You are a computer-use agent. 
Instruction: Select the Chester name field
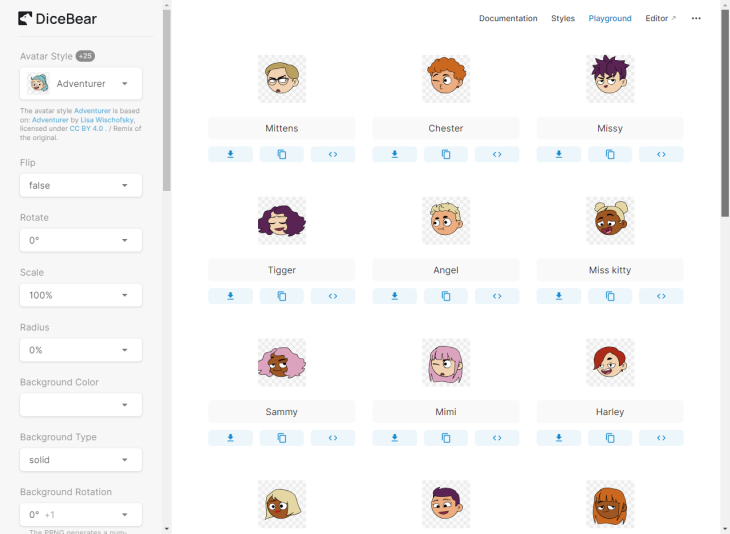(x=446, y=128)
